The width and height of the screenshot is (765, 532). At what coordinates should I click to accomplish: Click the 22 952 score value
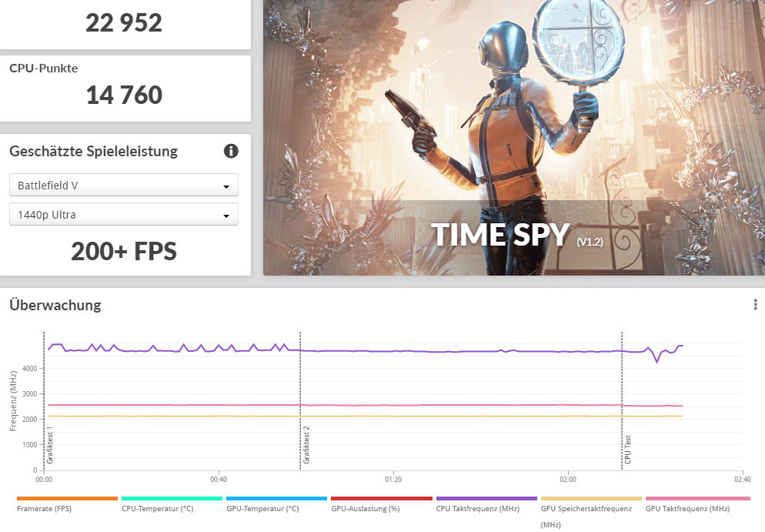[124, 23]
